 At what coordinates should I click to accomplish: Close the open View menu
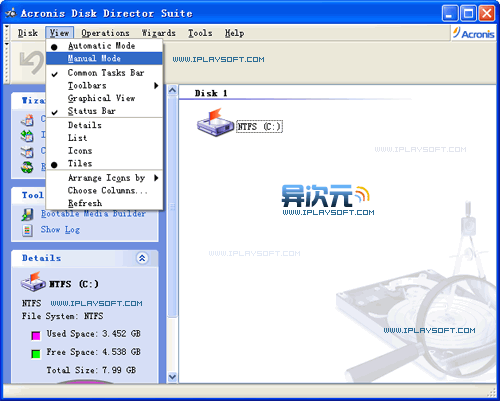[x=59, y=33]
